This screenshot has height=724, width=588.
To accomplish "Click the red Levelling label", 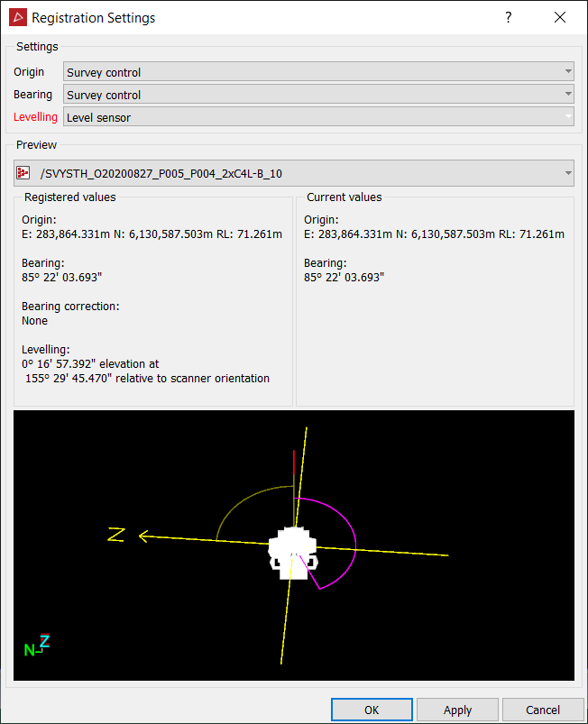I will tap(35, 117).
